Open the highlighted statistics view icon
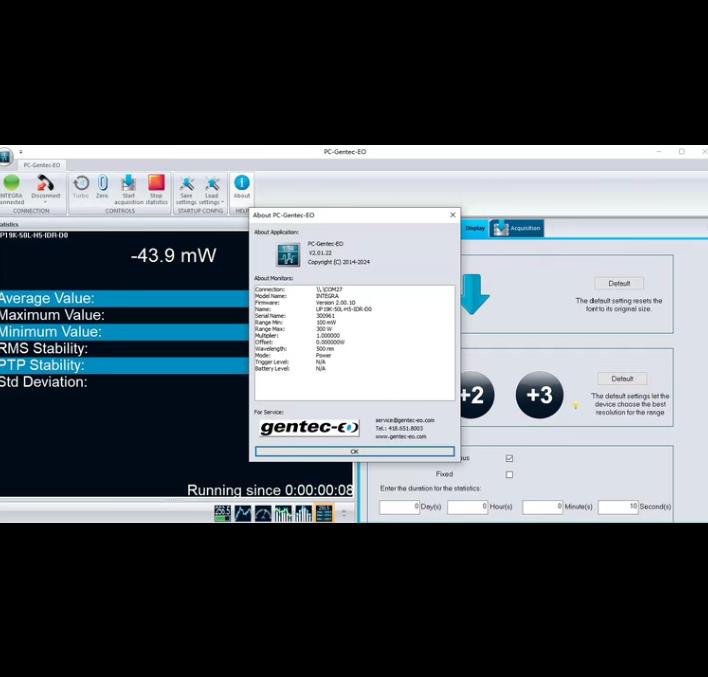 click(324, 513)
